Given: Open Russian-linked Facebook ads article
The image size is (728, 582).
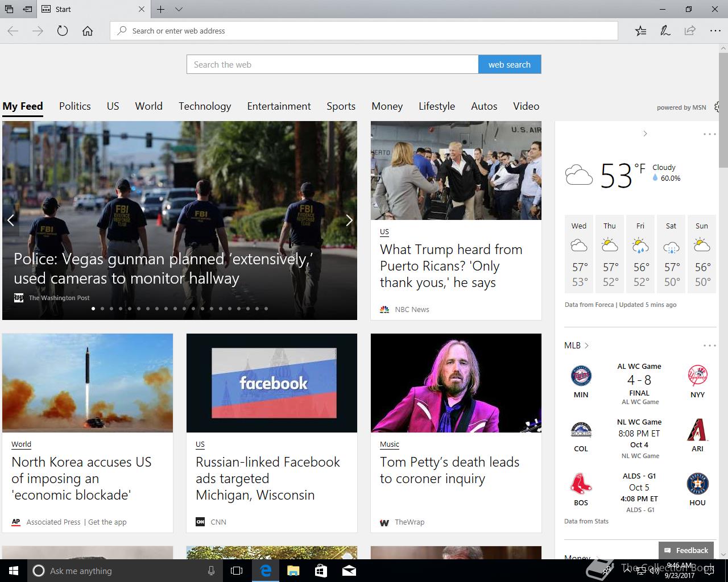Looking at the screenshot, I should (x=268, y=479).
